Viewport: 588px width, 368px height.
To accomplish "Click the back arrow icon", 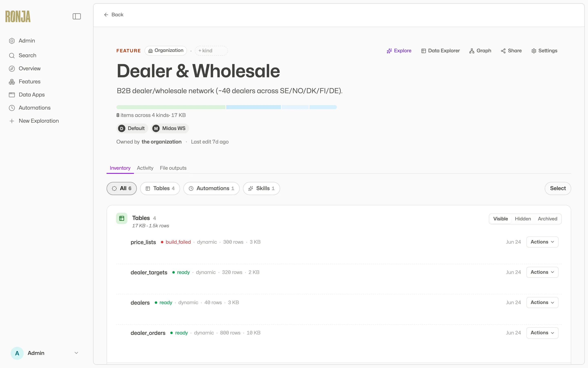I will (x=106, y=15).
